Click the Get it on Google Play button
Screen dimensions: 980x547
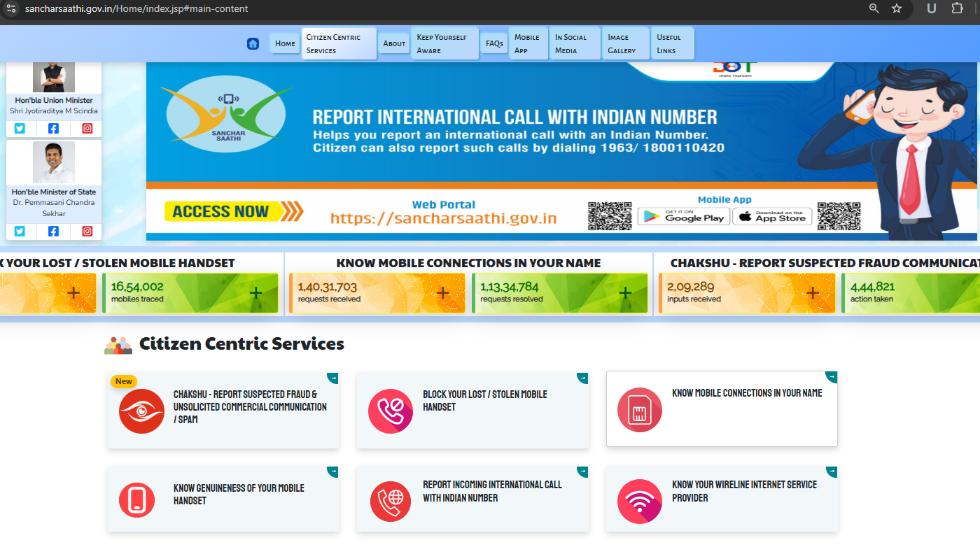pos(683,216)
